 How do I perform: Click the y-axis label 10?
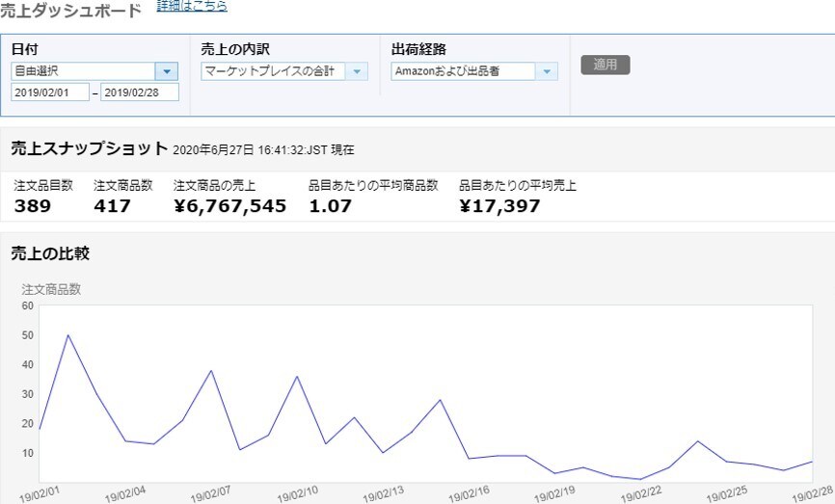28,453
